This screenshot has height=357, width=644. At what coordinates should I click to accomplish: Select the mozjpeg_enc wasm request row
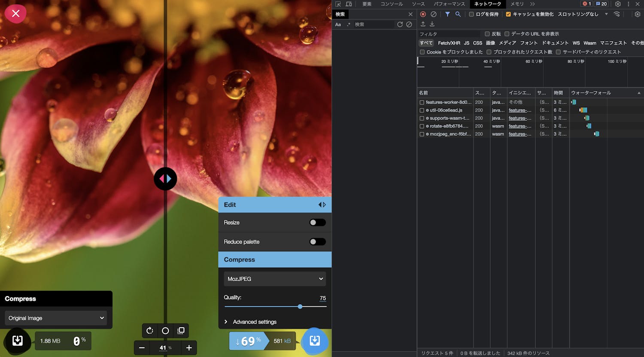[x=448, y=134]
